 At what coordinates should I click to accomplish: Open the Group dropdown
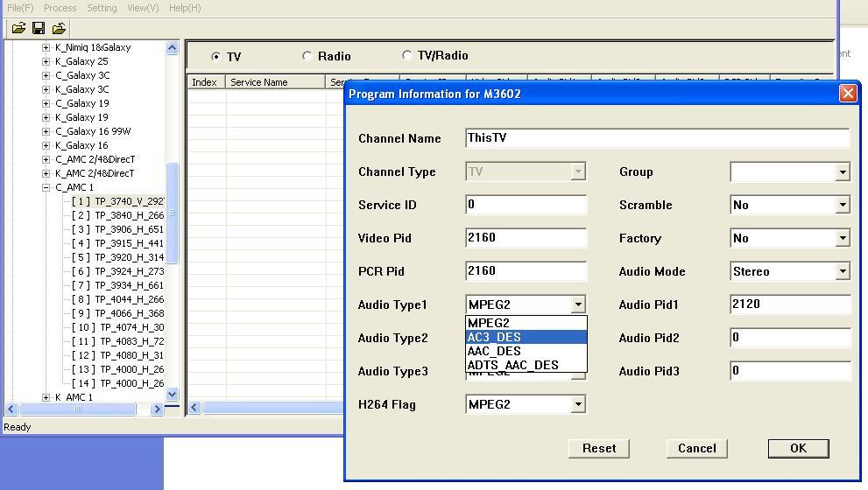[842, 172]
